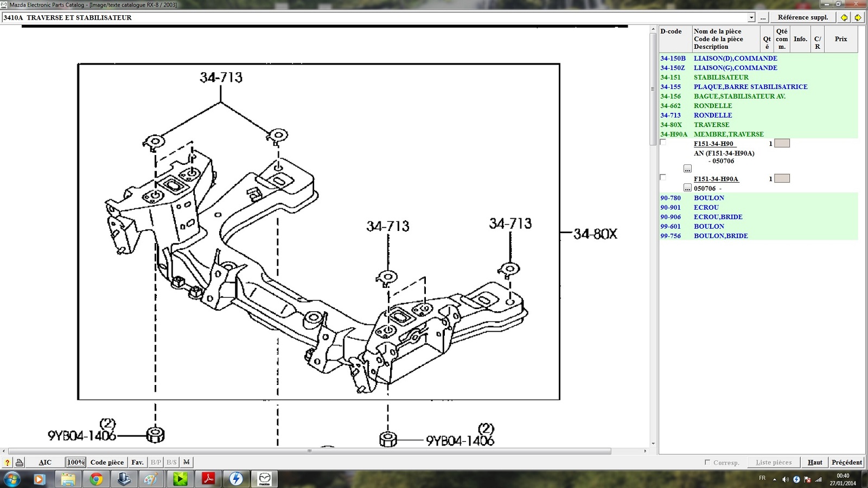
Task: Open Google Chrome from the taskbar
Action: [96, 479]
